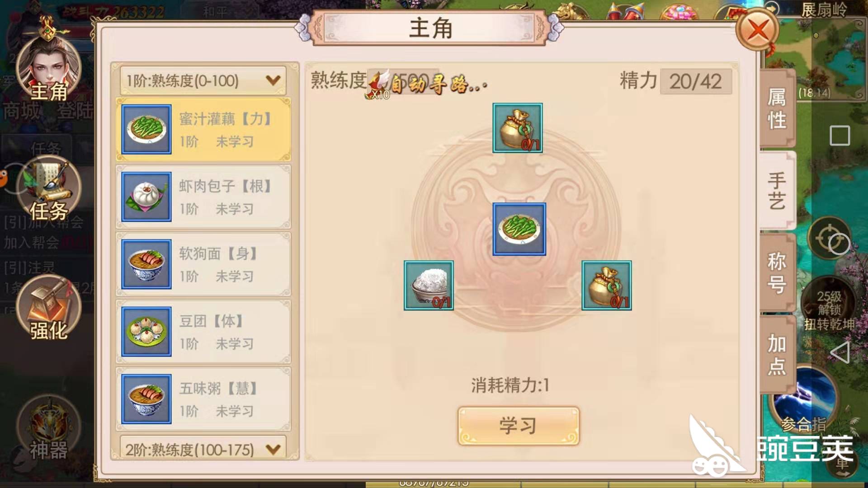Select the 豆团【体】 recipe
This screenshot has width=868, height=488.
click(203, 332)
